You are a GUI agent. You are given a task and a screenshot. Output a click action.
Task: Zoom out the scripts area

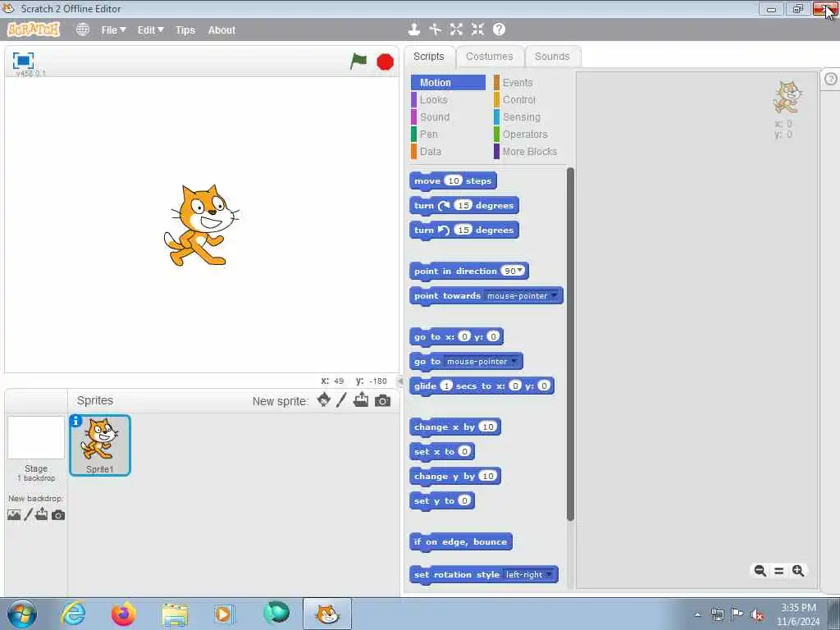pos(760,571)
